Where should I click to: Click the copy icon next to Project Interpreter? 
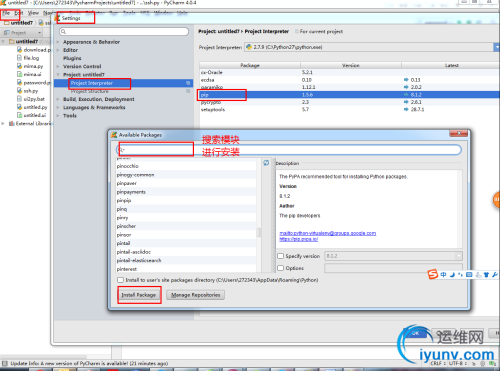(x=188, y=83)
